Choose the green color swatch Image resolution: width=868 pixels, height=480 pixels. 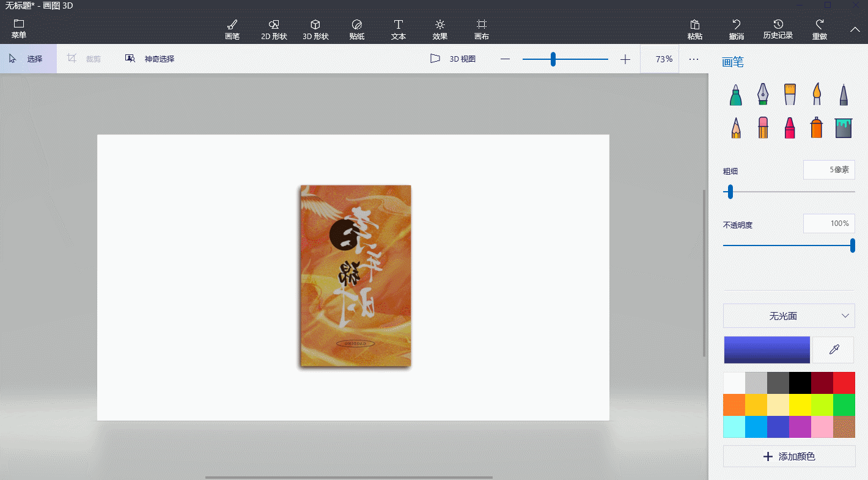click(x=844, y=405)
